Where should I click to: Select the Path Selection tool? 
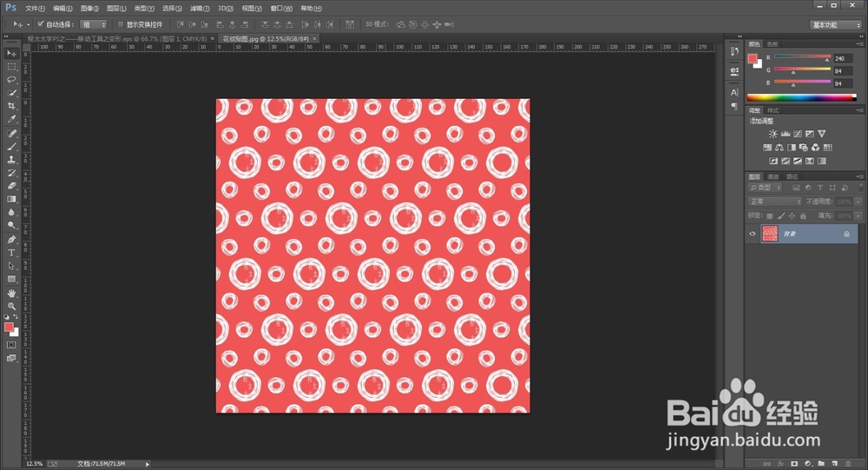tap(11, 266)
